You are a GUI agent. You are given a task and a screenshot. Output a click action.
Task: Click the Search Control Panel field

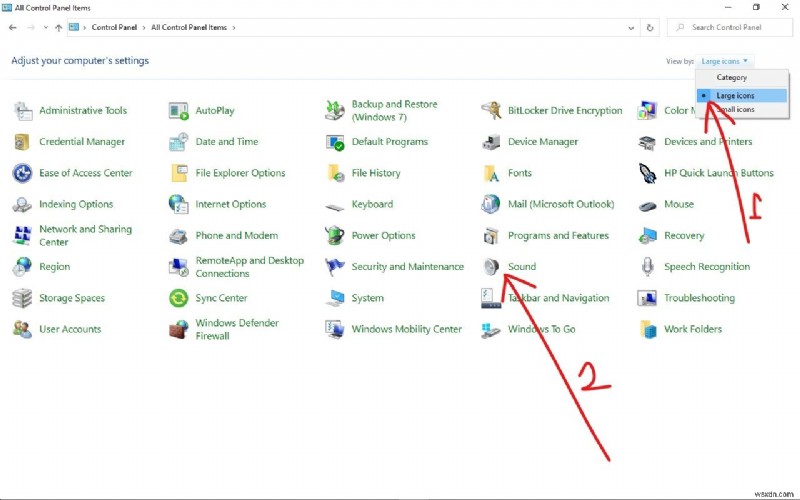point(730,28)
